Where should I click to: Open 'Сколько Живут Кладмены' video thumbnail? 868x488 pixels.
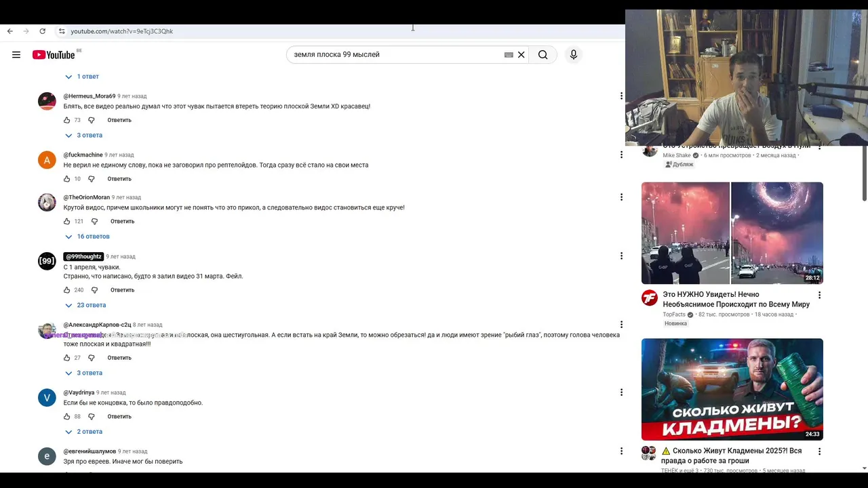pos(732,390)
